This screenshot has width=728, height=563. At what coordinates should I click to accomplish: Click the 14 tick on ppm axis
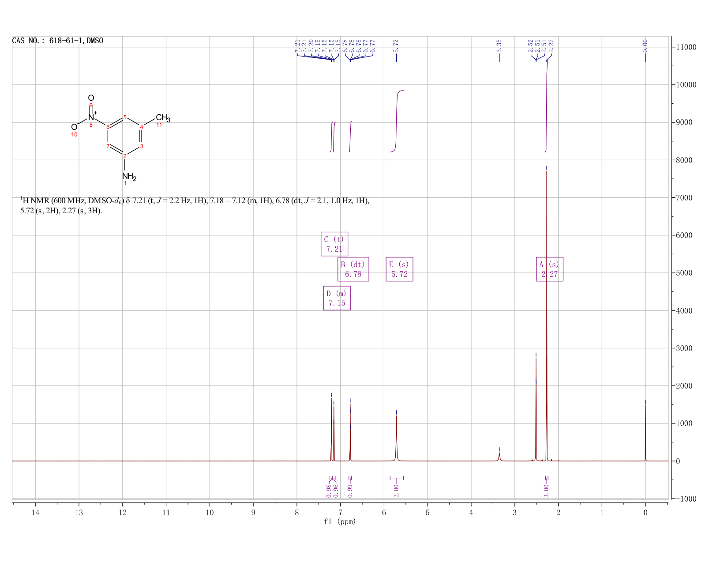point(35,513)
